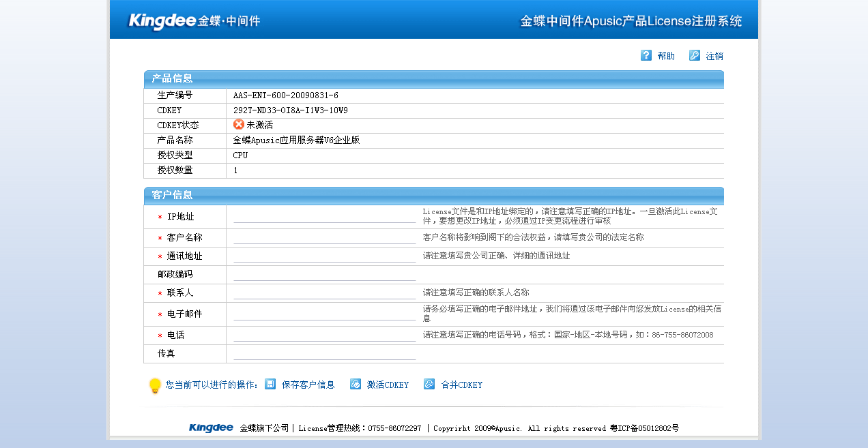Image resolution: width=868 pixels, height=448 pixels.
Task: Click the 邮政编码 input field
Action: (324, 275)
